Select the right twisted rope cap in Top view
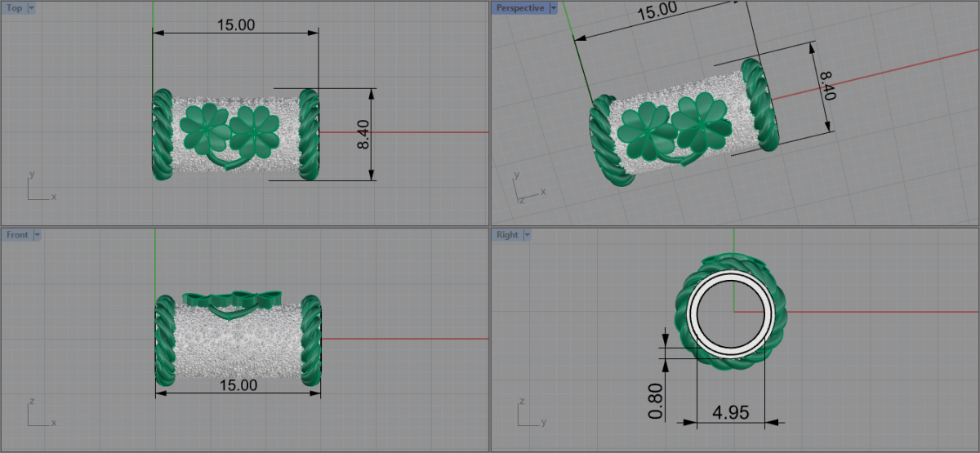The width and height of the screenshot is (980, 453). tap(309, 134)
